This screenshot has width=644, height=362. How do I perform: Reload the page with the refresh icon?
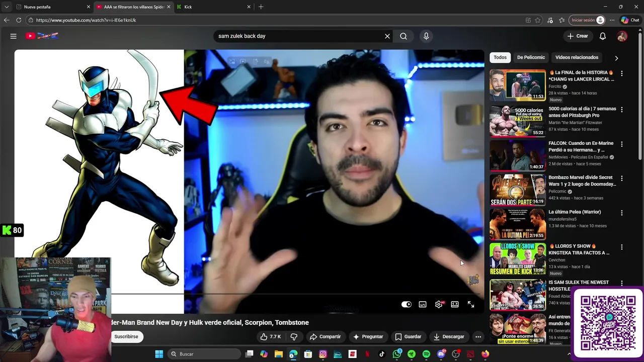pyautogui.click(x=19, y=20)
